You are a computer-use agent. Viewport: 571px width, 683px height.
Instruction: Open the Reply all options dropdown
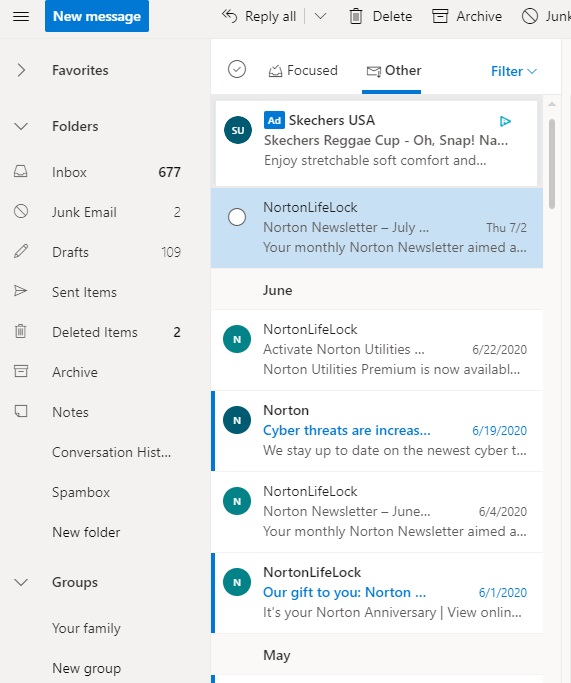point(321,17)
